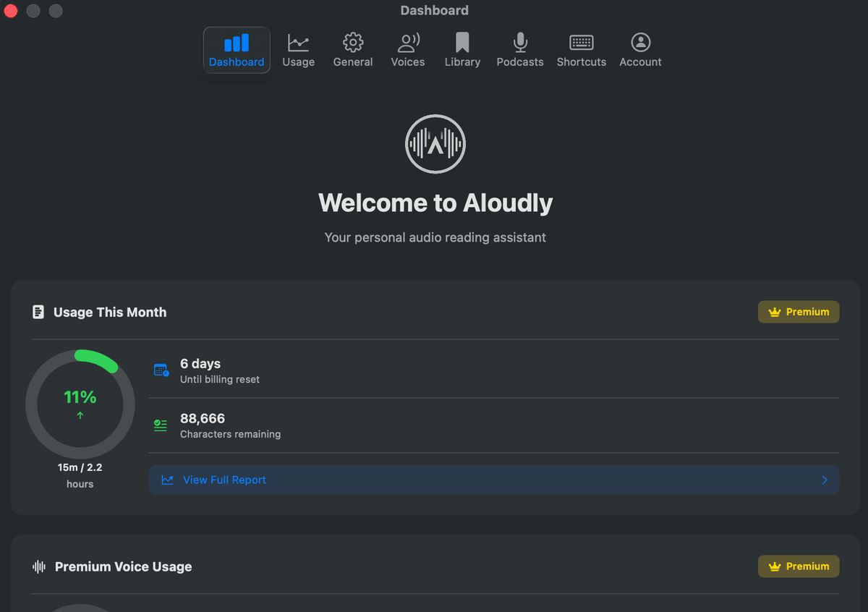868x612 pixels.
Task: Open the Usage section from the toolbar
Action: 299,49
